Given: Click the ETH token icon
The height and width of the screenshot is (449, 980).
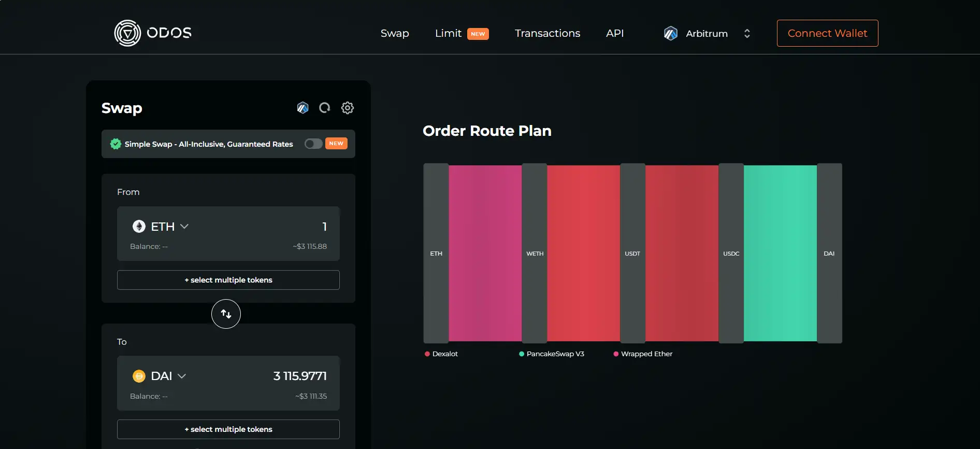Looking at the screenshot, I should pyautogui.click(x=139, y=227).
